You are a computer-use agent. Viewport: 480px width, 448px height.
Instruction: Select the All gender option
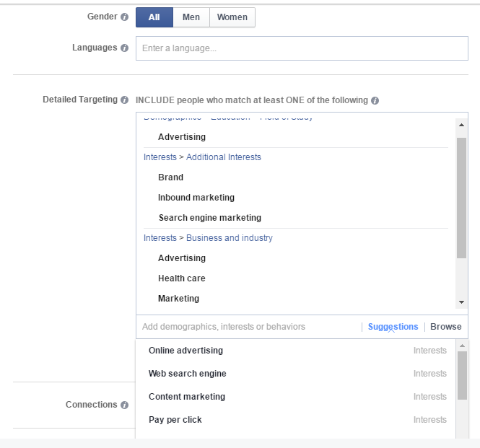point(154,17)
